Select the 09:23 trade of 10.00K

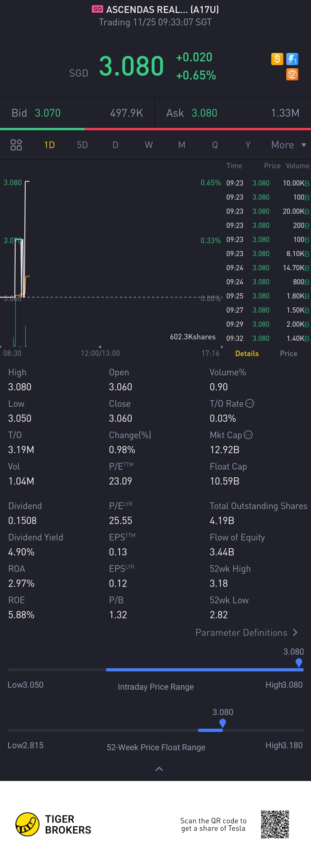(268, 183)
